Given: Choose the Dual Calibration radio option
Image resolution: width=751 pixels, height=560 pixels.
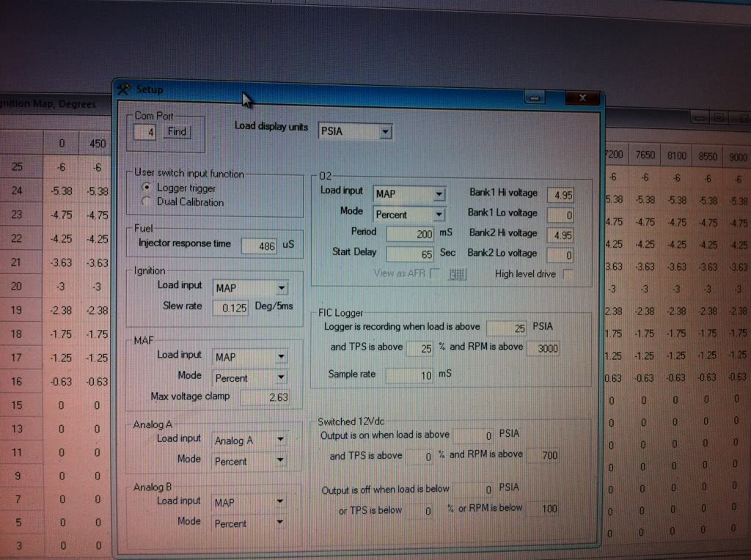Looking at the screenshot, I should [x=147, y=202].
